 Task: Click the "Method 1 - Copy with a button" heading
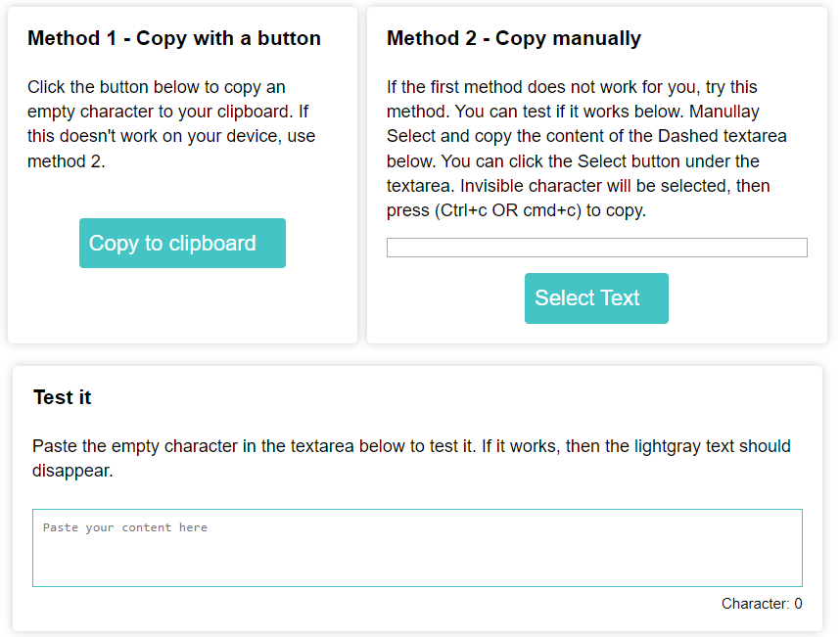click(174, 39)
